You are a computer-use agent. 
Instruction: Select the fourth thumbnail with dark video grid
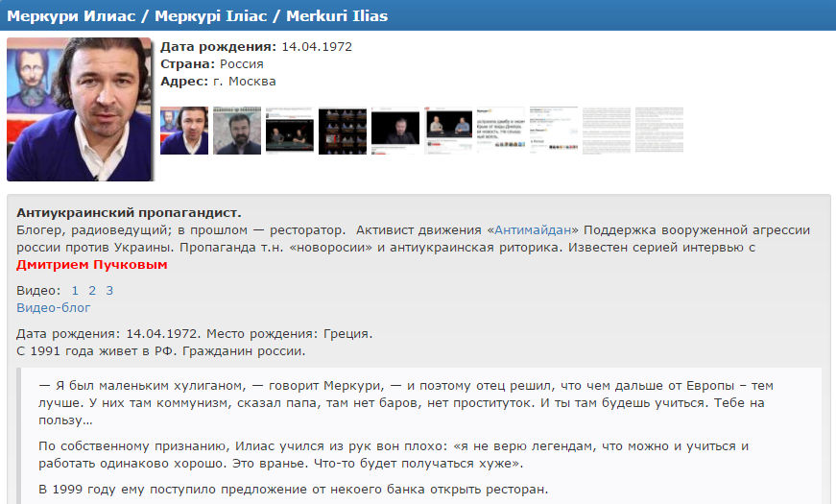click(343, 131)
